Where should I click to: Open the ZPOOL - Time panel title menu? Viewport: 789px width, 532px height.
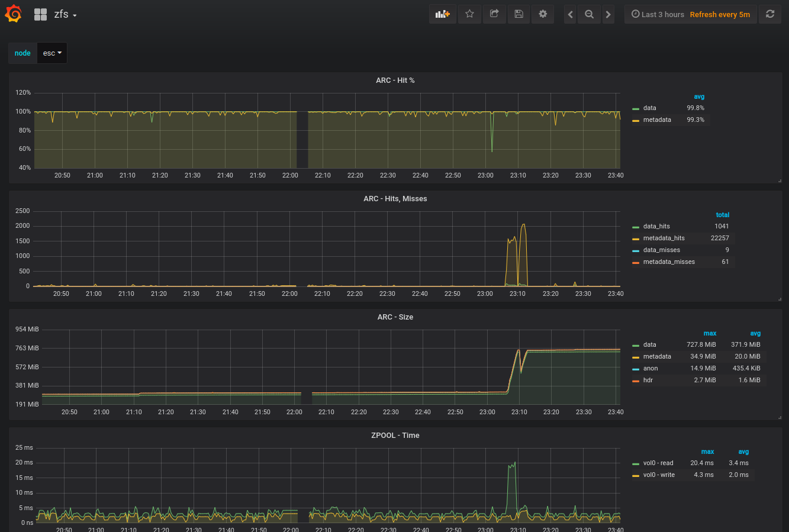tap(395, 436)
